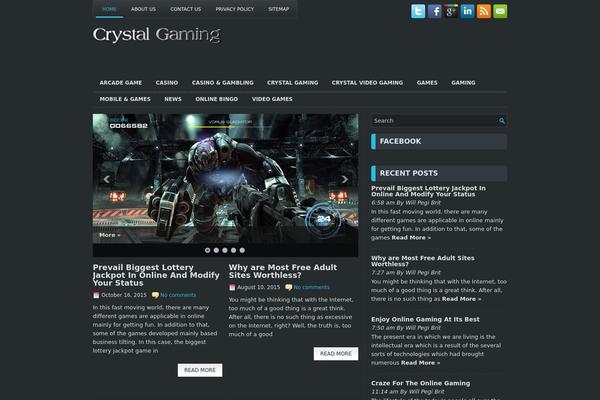Select the first slider pagination dot
Viewport: 600px width, 400px height.
[207, 250]
